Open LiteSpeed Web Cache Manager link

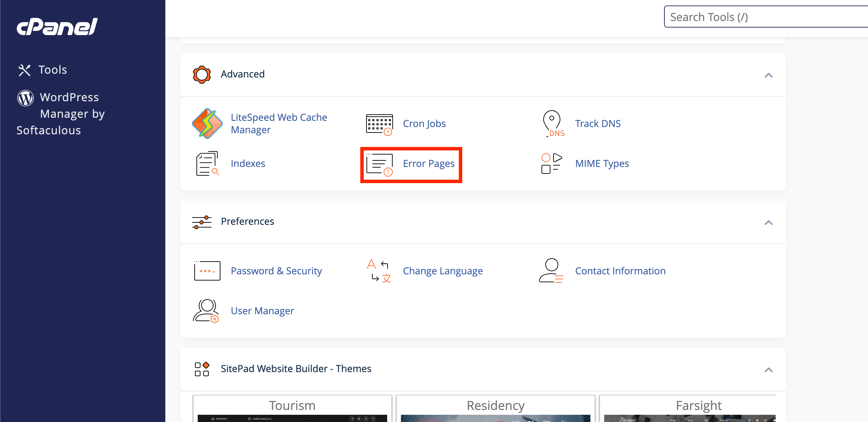click(279, 124)
